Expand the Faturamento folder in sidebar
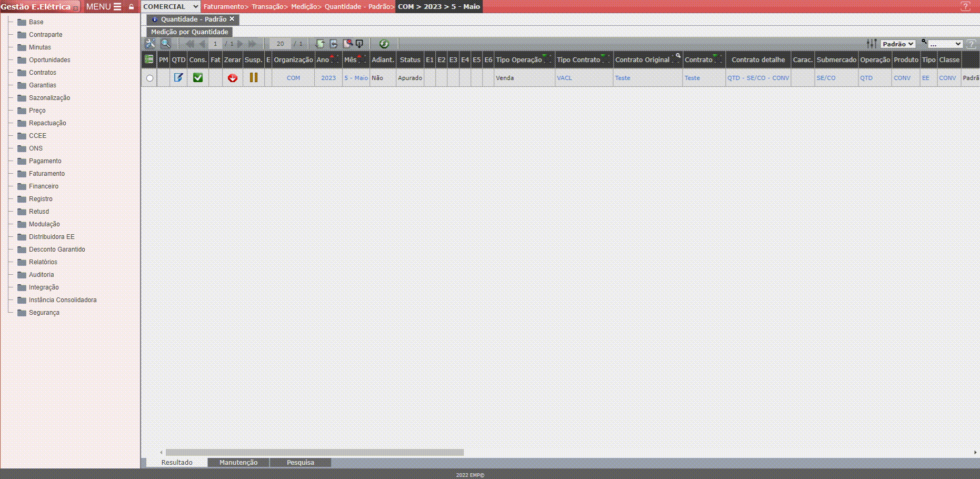Screen dimensions: 980x479 [x=47, y=174]
